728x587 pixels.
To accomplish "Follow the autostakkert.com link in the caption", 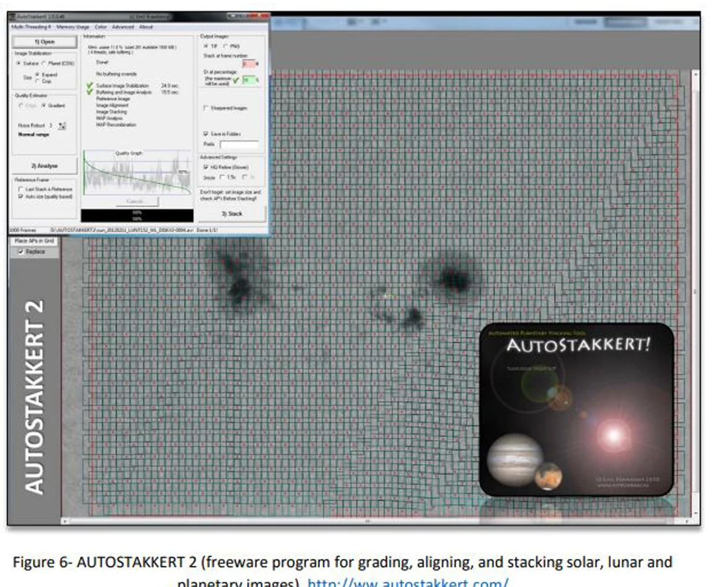I will 407,582.
